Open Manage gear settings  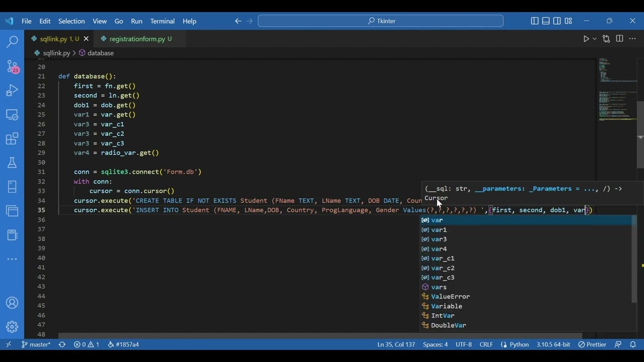click(x=12, y=327)
